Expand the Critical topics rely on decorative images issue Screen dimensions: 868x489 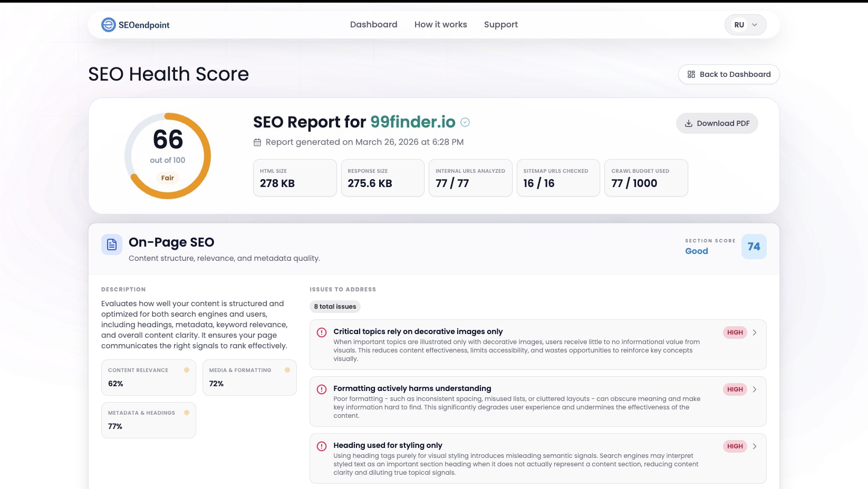pyautogui.click(x=755, y=332)
